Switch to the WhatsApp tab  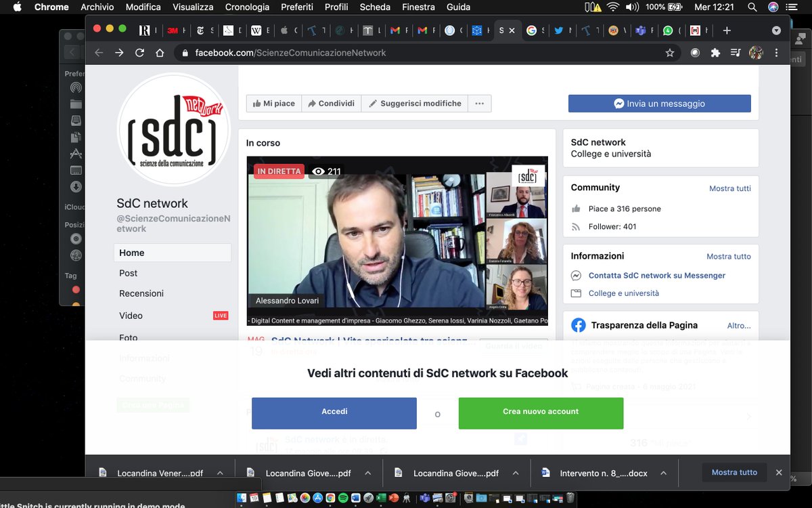click(x=673, y=30)
